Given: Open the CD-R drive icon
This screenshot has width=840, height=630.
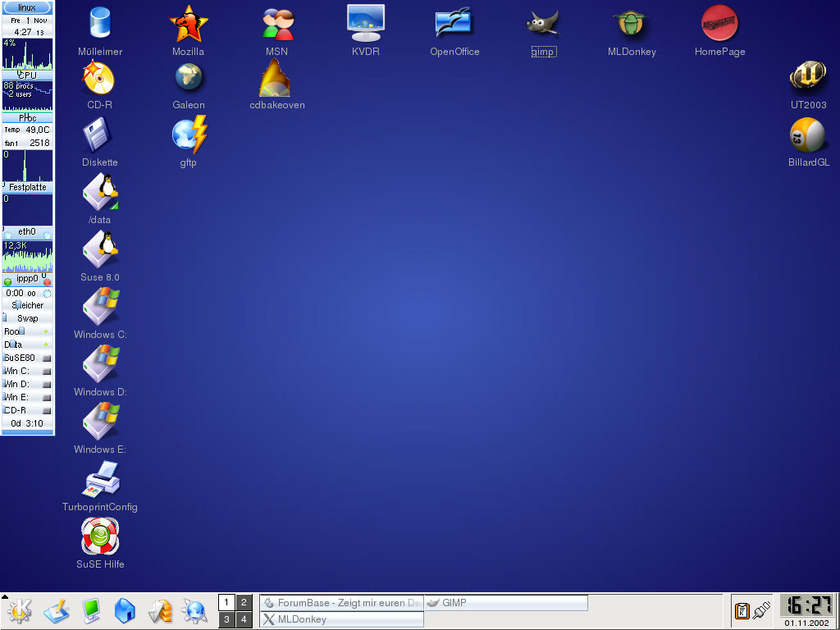Looking at the screenshot, I should click(99, 78).
